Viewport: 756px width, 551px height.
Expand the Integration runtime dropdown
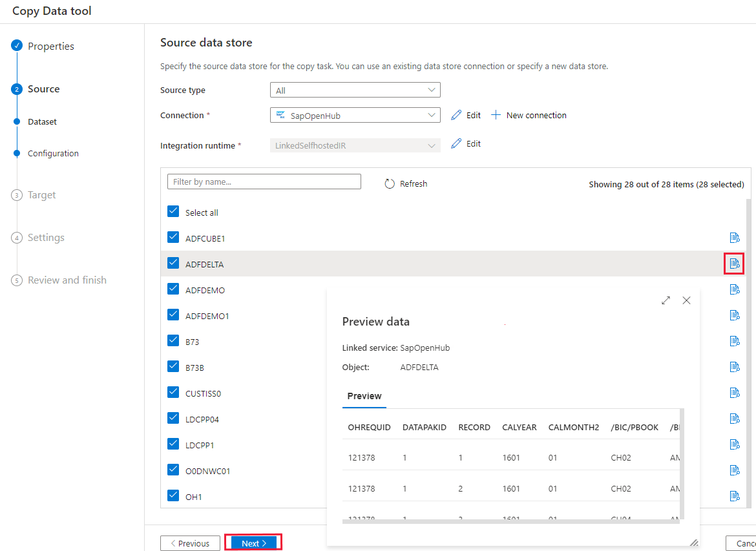(x=354, y=145)
